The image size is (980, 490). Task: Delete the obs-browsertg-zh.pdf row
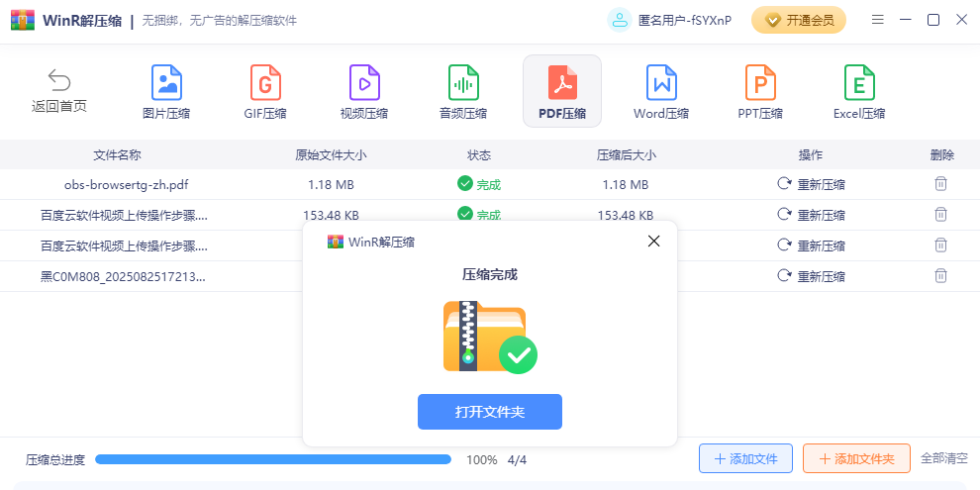[940, 184]
